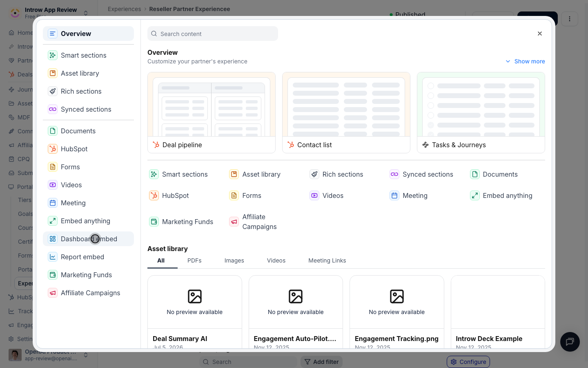This screenshot has height=368, width=588.
Task: Click HubSpot icon in overview grid
Action: (154, 195)
